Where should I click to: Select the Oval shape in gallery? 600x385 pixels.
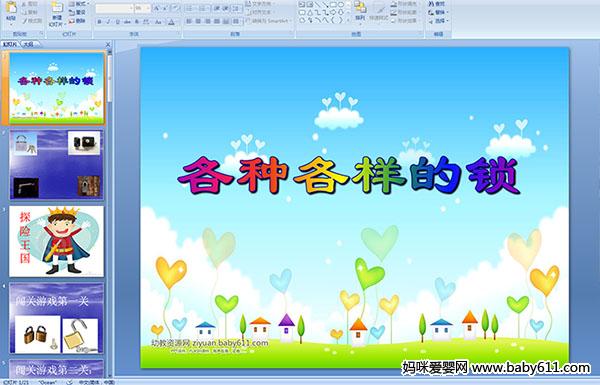click(341, 5)
